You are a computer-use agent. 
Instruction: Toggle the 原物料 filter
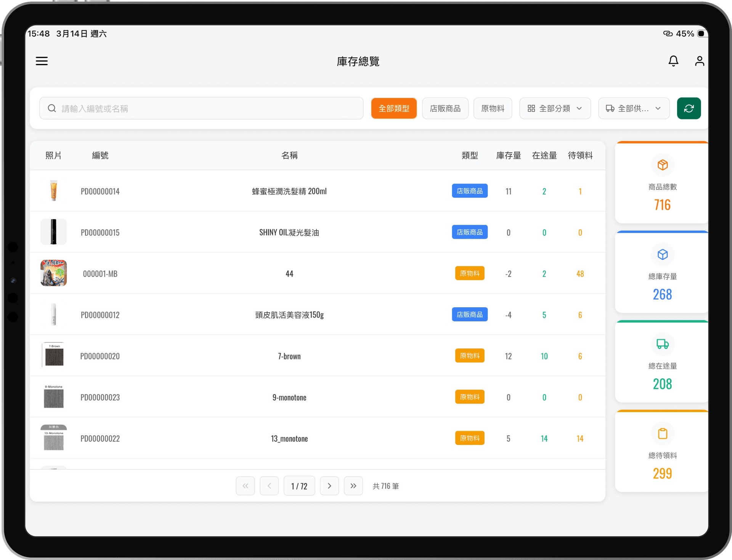pyautogui.click(x=493, y=108)
